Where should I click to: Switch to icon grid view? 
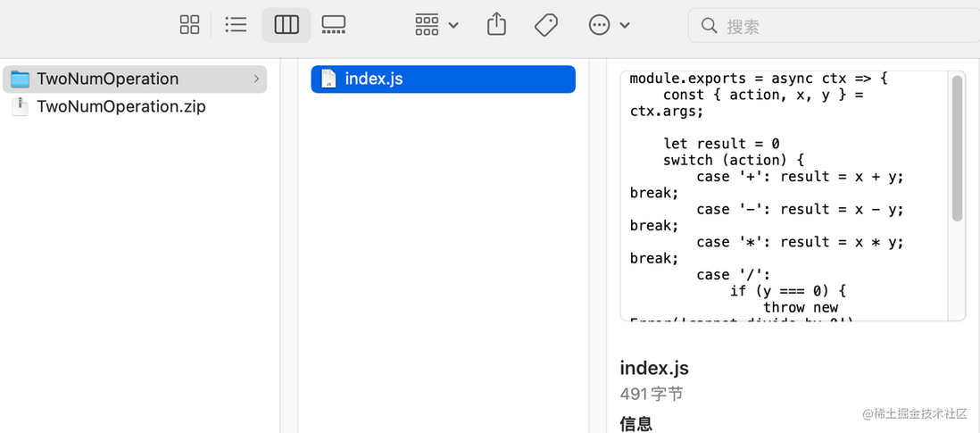pyautogui.click(x=189, y=25)
